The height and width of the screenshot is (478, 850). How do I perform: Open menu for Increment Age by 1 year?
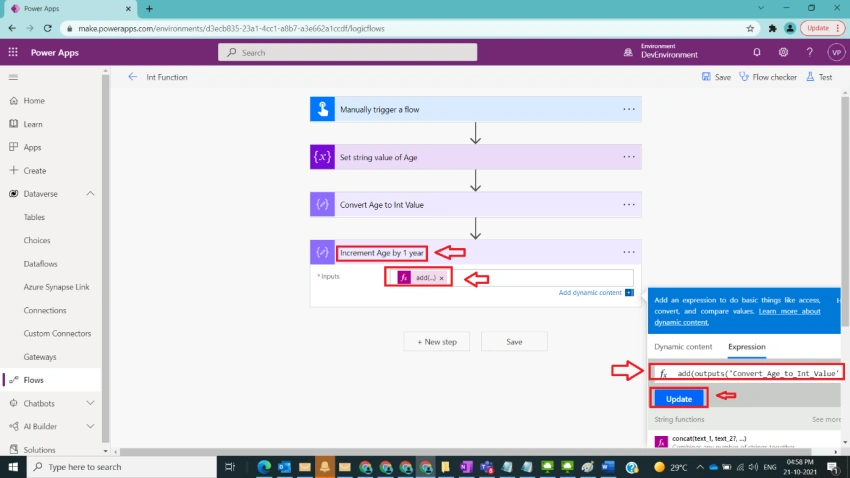[628, 252]
